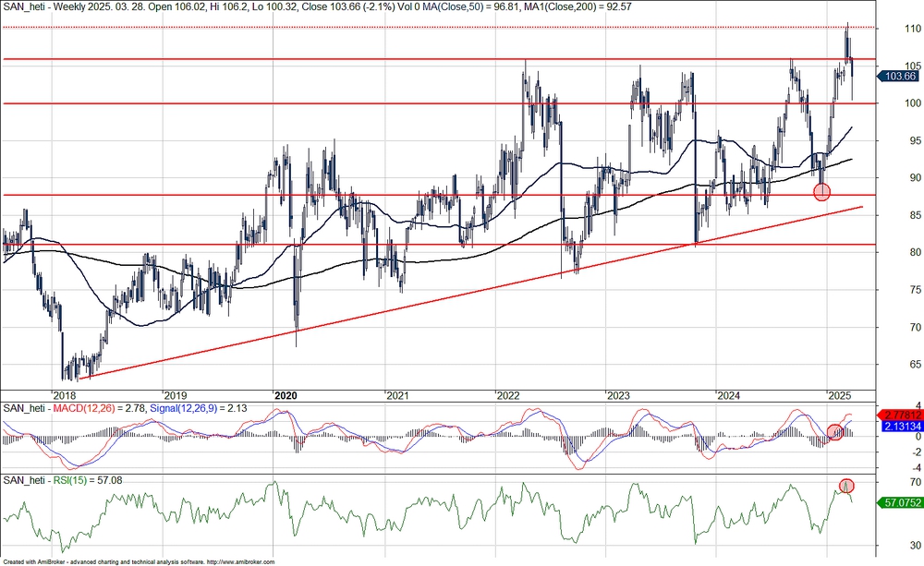Click the 110 label on price axis
Viewport: 924px width, 566px height.
click(x=887, y=29)
